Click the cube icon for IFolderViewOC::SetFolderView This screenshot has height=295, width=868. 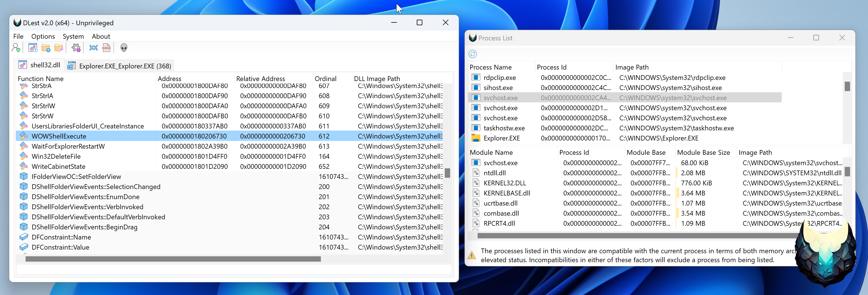pos(24,176)
